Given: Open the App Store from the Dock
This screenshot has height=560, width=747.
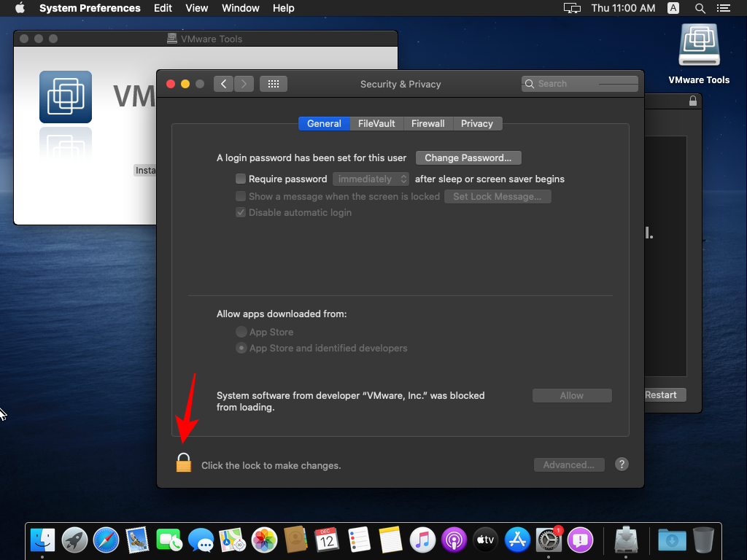Looking at the screenshot, I should 517,540.
